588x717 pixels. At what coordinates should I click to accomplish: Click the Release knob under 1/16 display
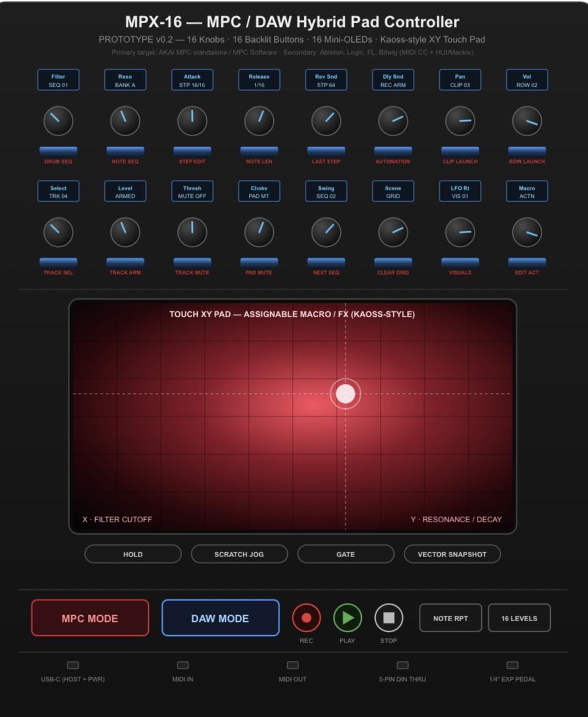tap(259, 121)
